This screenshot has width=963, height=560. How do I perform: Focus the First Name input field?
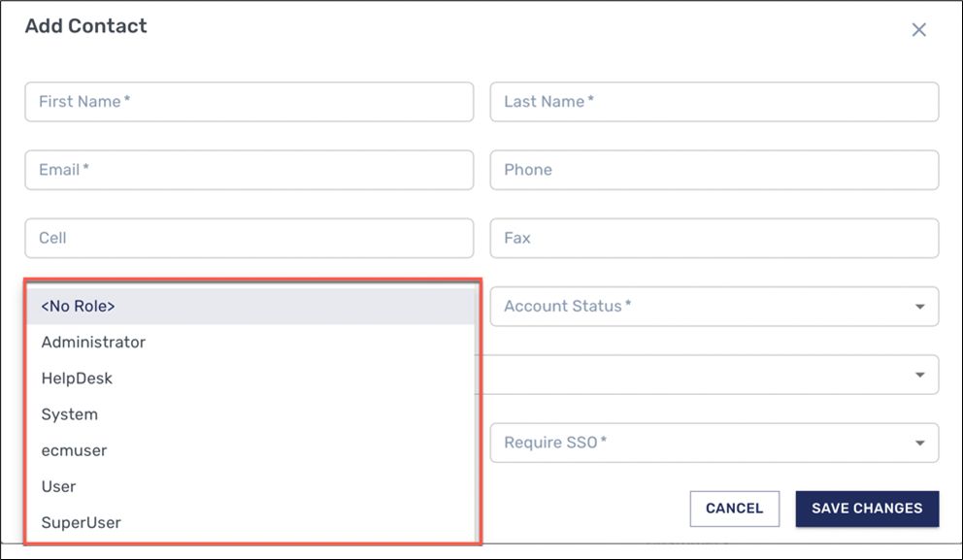[249, 101]
